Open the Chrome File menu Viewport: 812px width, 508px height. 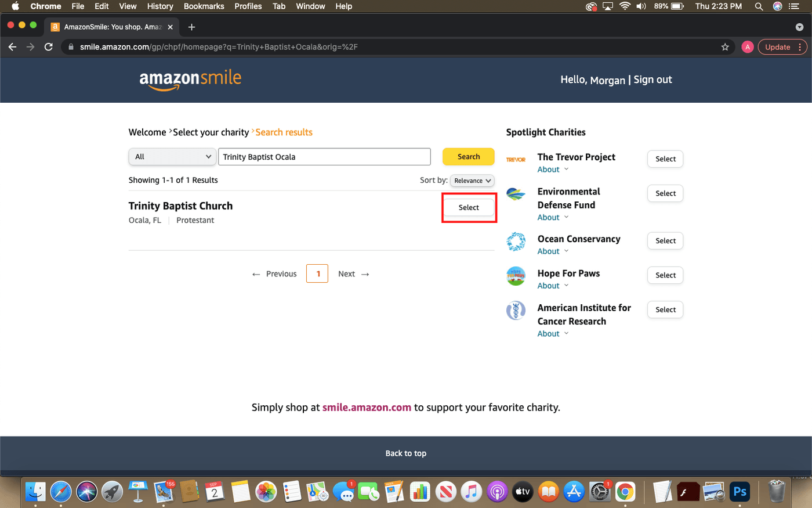[78, 6]
